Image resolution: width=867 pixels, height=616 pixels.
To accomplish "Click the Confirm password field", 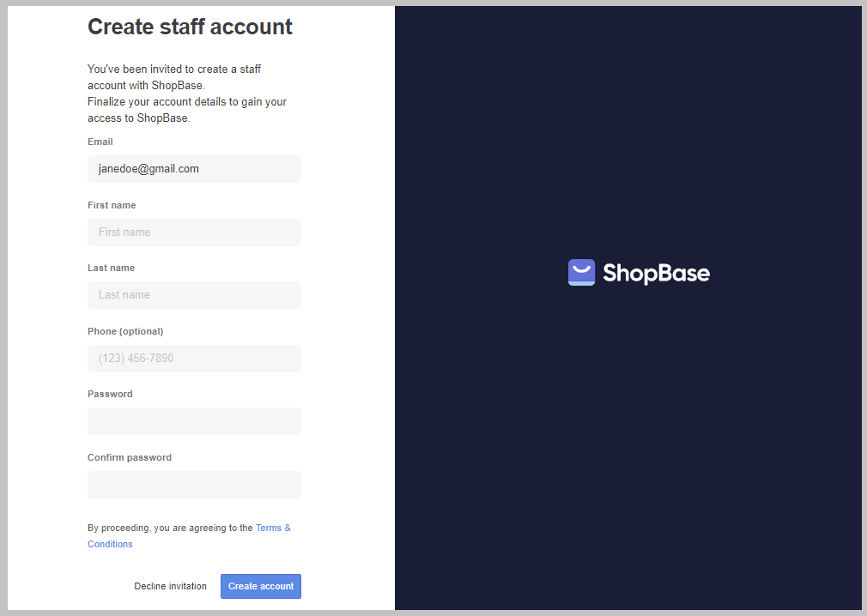I will coord(194,485).
